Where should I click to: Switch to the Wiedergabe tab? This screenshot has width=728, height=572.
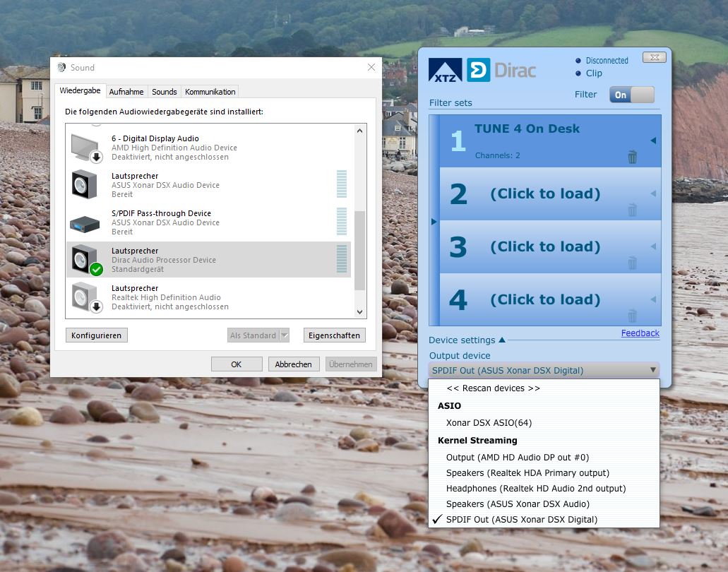pos(80,90)
